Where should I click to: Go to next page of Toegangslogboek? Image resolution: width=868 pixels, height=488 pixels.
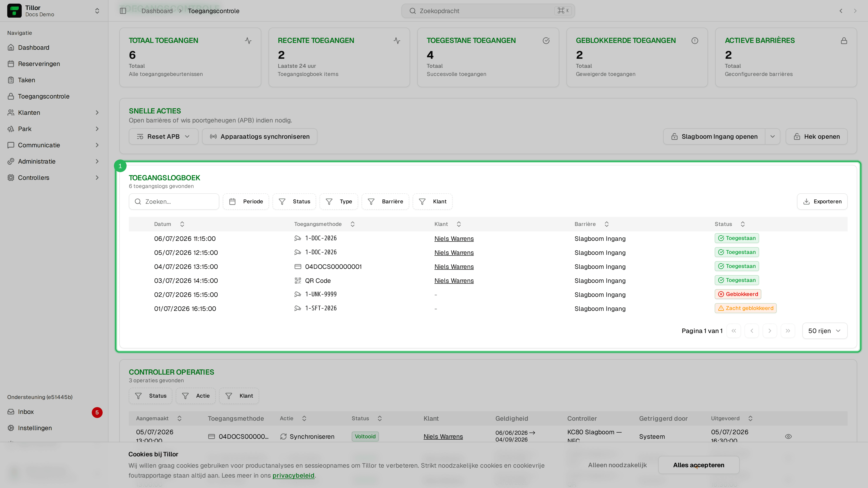(x=770, y=331)
